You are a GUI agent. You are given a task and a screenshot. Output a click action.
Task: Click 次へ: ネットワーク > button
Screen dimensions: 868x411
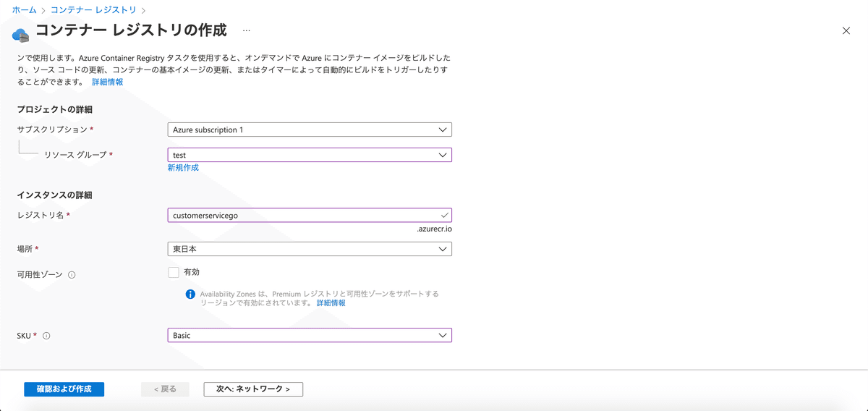point(253,389)
